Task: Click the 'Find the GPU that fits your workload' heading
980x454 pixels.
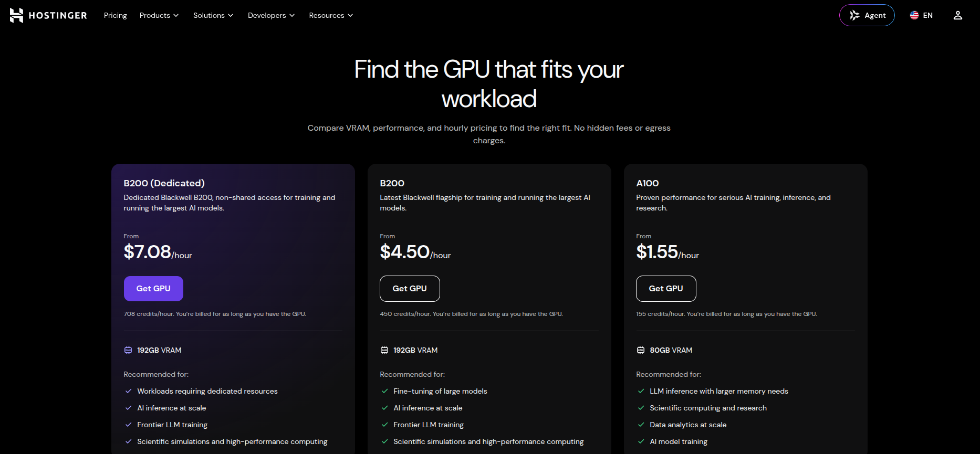Action: coord(489,84)
